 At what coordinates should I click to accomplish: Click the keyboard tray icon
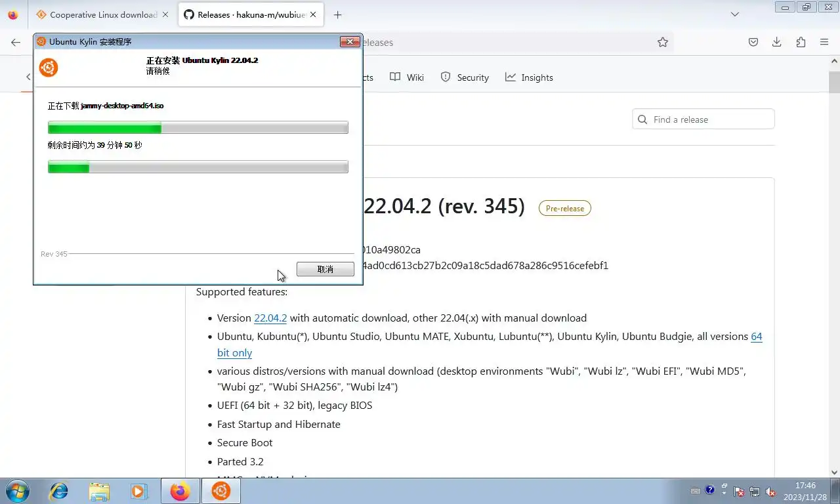coord(696,491)
